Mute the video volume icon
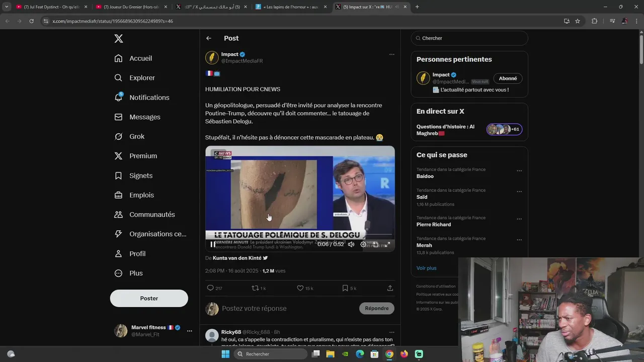644x362 pixels. [351, 244]
